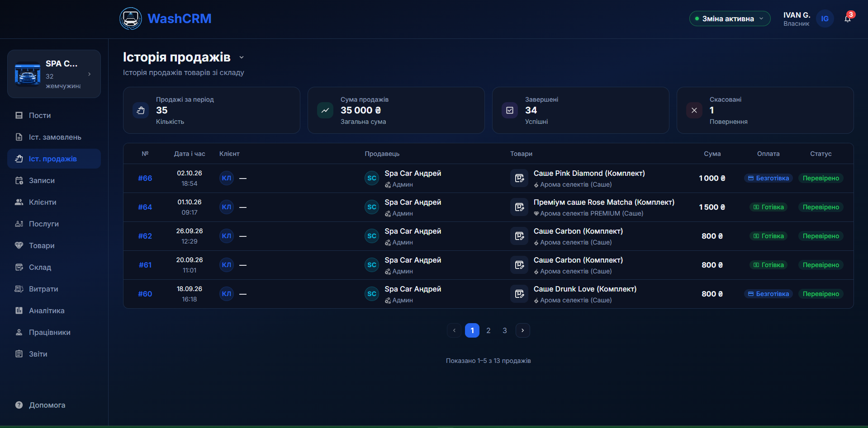Click the Аналітика chart icon
Image resolution: width=868 pixels, height=428 pixels.
point(19,310)
